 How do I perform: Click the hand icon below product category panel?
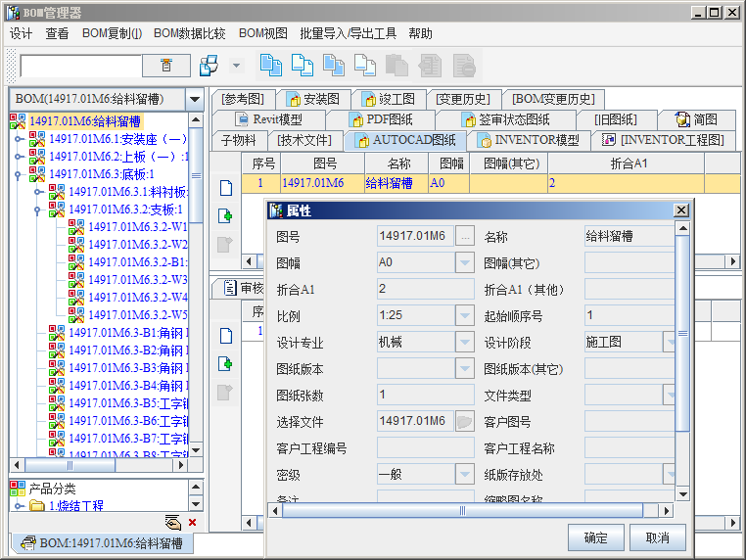click(x=173, y=523)
